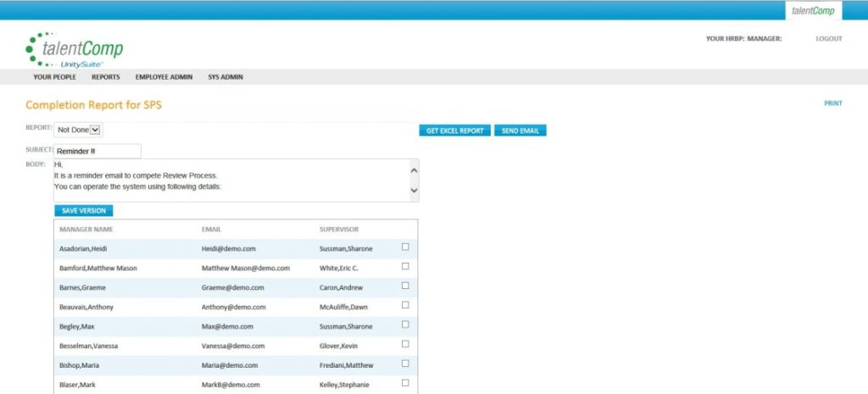Expand the Report 'Not Done' dropdown

78,130
